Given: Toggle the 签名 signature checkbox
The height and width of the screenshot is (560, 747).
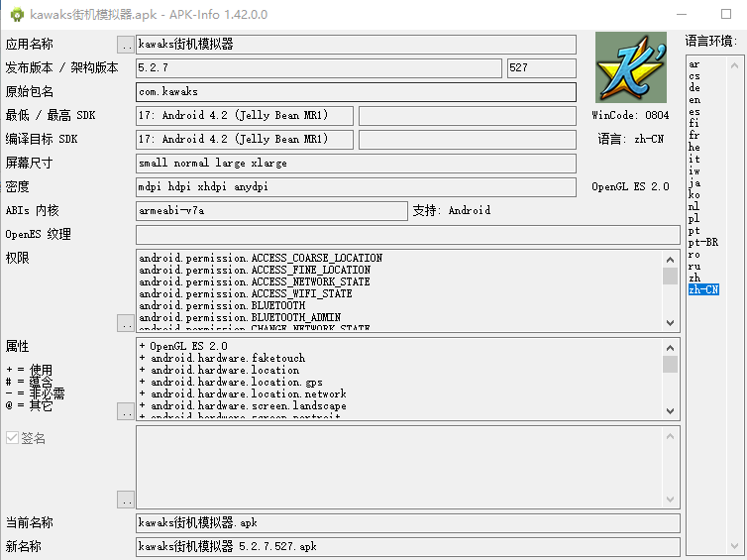Looking at the screenshot, I should (x=12, y=437).
